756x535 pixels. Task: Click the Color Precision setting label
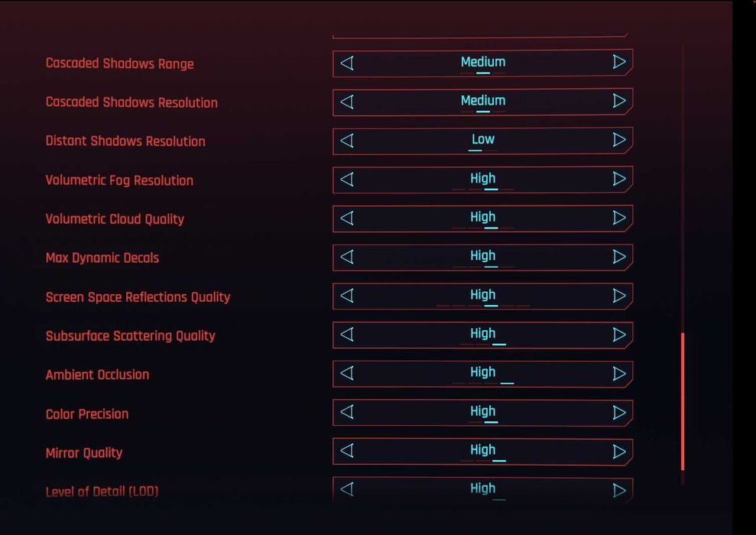pos(87,414)
